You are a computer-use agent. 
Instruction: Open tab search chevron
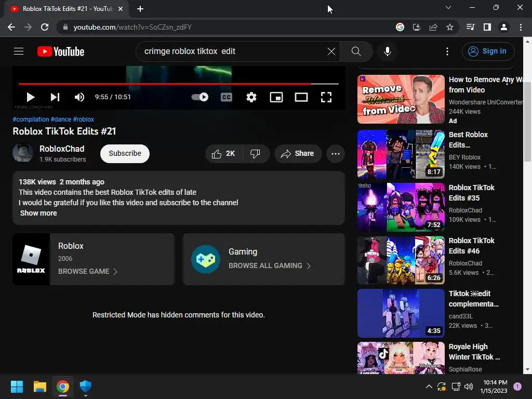tap(448, 7)
